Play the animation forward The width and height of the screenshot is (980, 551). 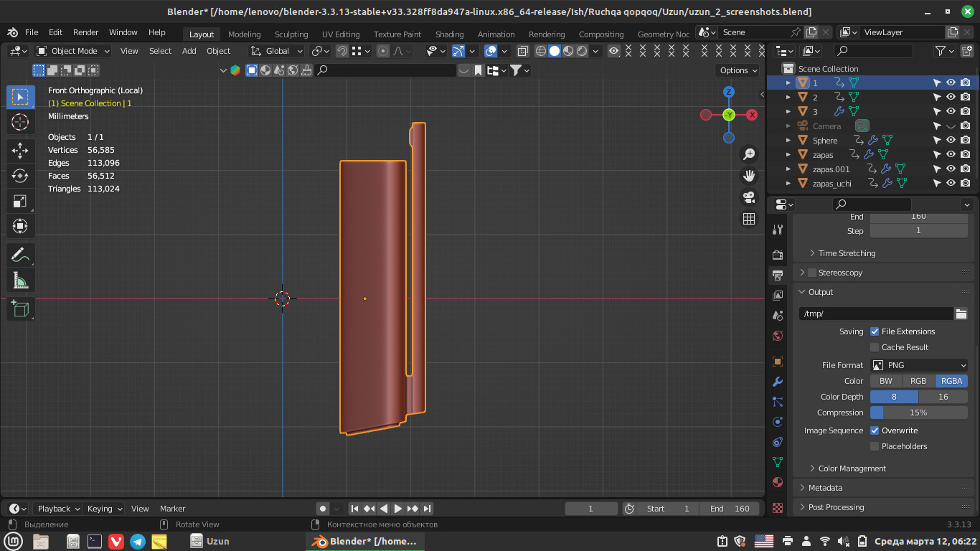point(398,509)
